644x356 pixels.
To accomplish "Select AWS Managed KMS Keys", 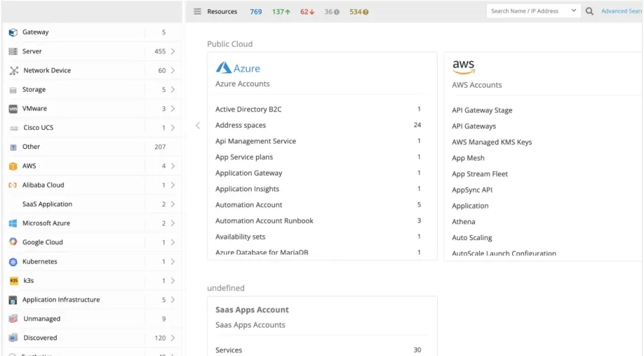I will pos(492,142).
